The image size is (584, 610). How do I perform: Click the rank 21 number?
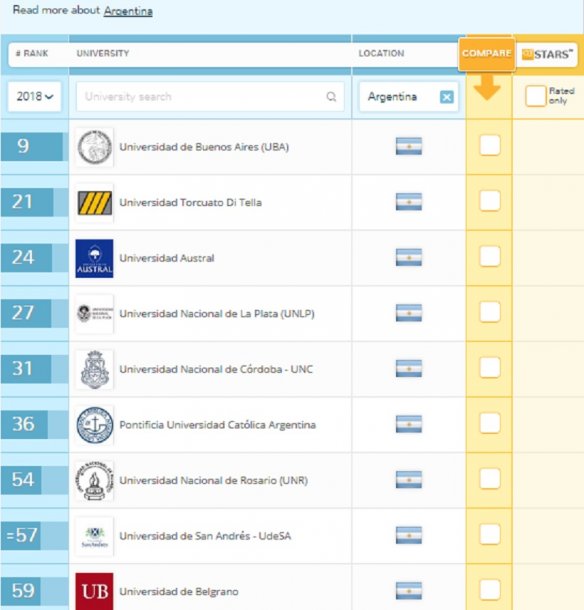coord(22,202)
